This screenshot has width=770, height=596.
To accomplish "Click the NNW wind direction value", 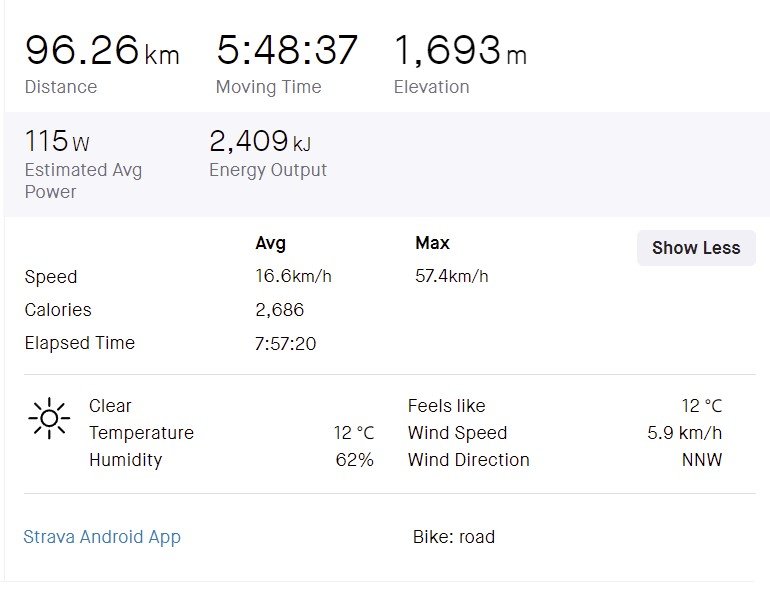I will click(702, 460).
